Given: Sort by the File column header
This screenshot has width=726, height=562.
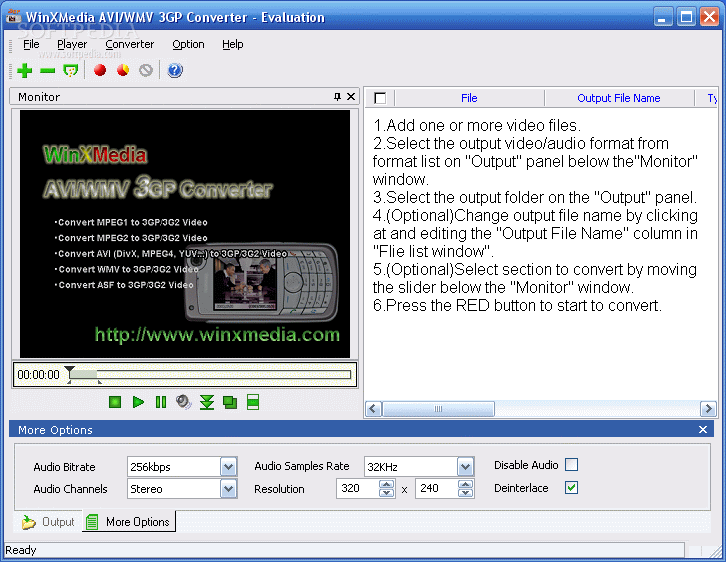Looking at the screenshot, I should (469, 98).
